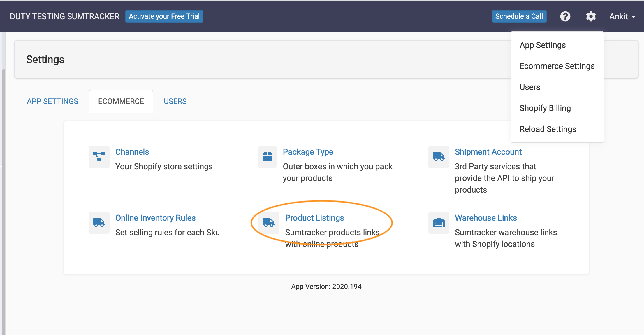The width and height of the screenshot is (644, 335).
Task: Choose App Settings from gear menu
Action: point(542,45)
